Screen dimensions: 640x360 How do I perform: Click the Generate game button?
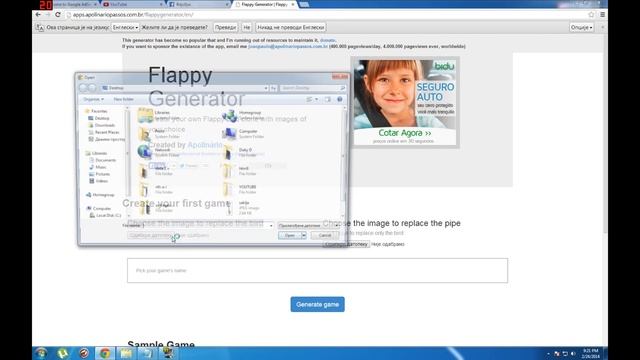[x=317, y=304]
